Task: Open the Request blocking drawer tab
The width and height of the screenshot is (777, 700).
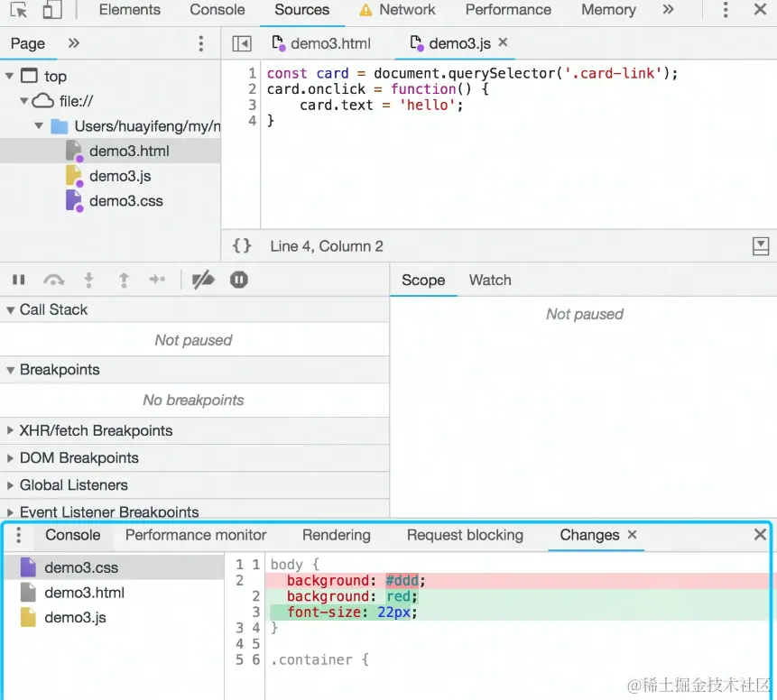Action: coord(465,536)
